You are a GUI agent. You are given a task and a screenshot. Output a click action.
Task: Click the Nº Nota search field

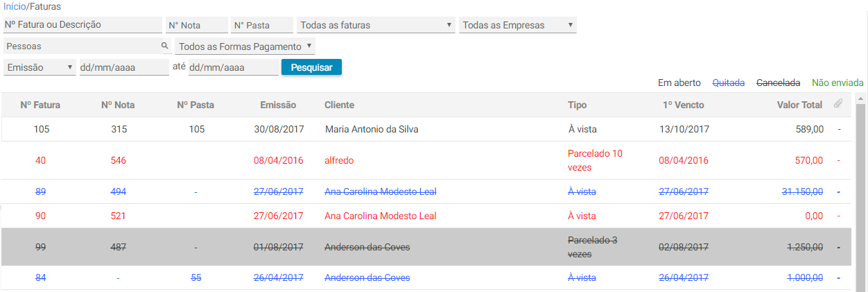point(197,25)
